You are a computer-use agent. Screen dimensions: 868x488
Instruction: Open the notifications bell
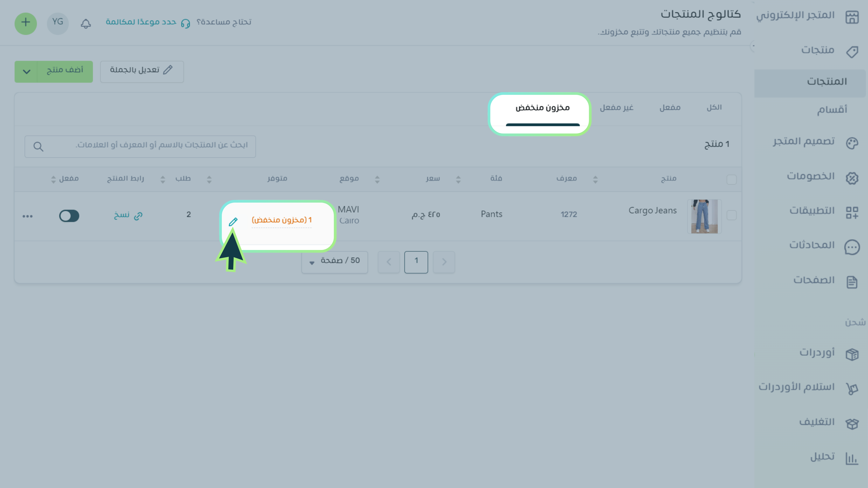click(x=86, y=24)
